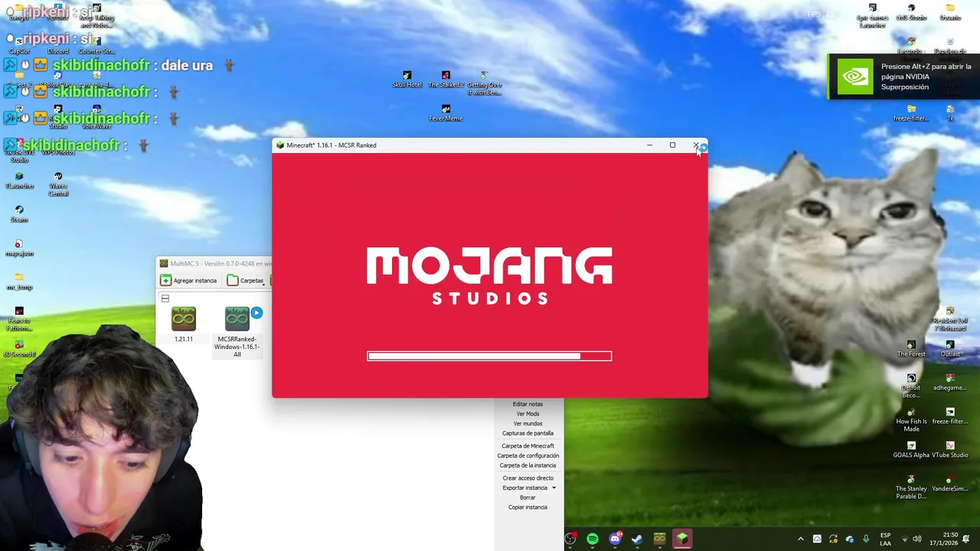
Task: Open Steam from the taskbar
Action: (x=637, y=539)
